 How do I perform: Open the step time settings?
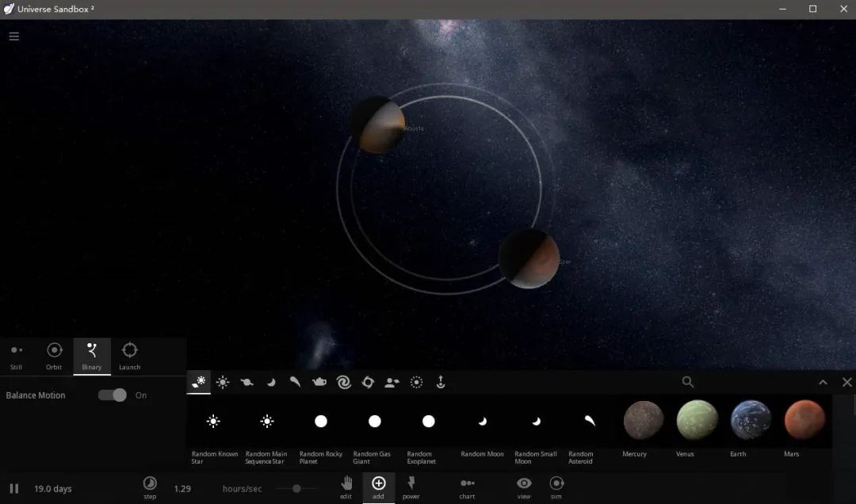coord(150,486)
